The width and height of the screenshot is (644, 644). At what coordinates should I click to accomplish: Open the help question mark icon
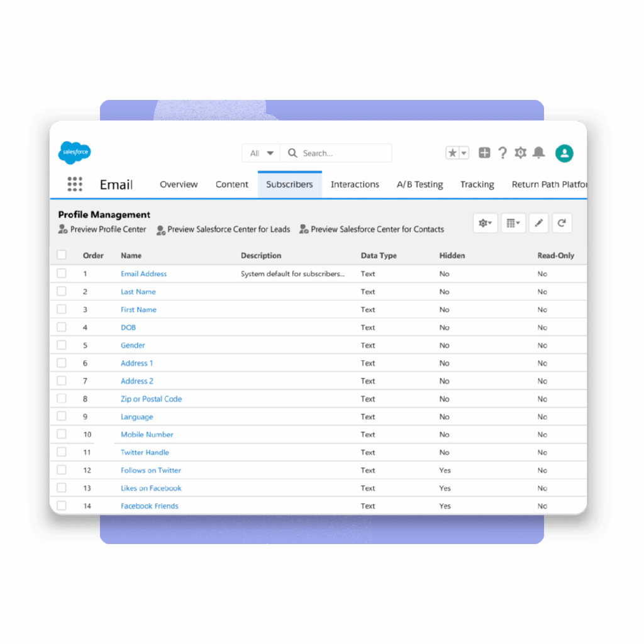click(x=502, y=153)
